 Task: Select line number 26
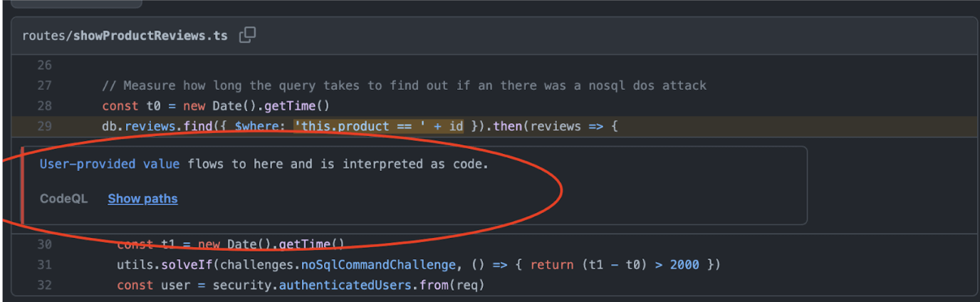coord(44,66)
